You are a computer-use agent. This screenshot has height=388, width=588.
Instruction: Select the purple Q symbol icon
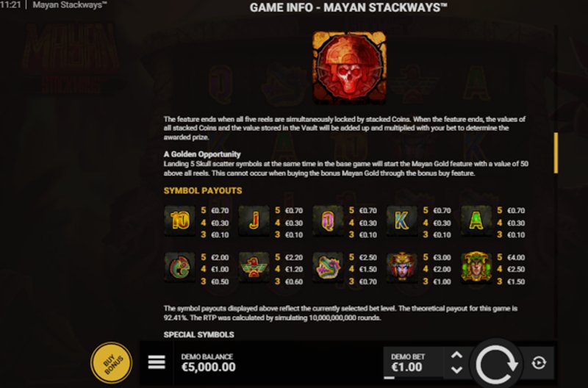tap(328, 220)
